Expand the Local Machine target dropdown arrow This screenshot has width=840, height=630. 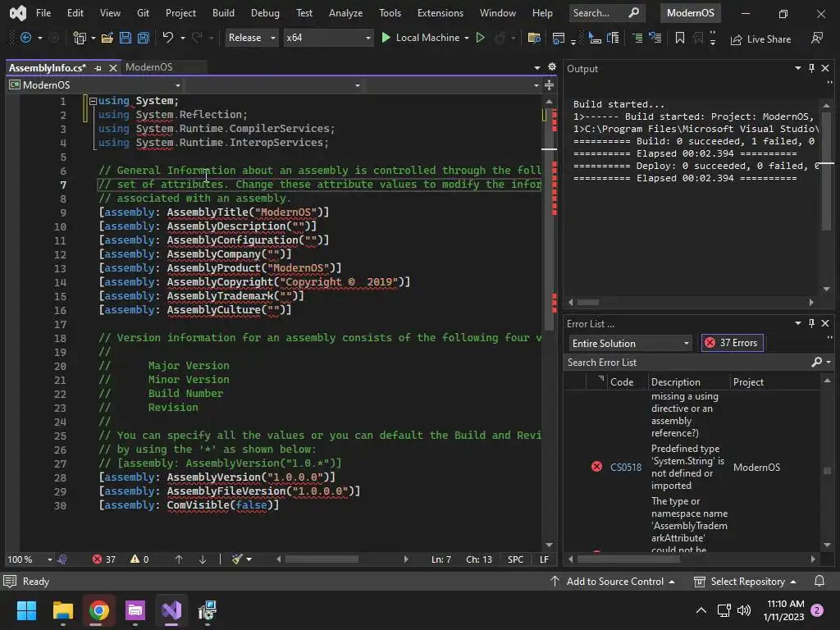467,38
